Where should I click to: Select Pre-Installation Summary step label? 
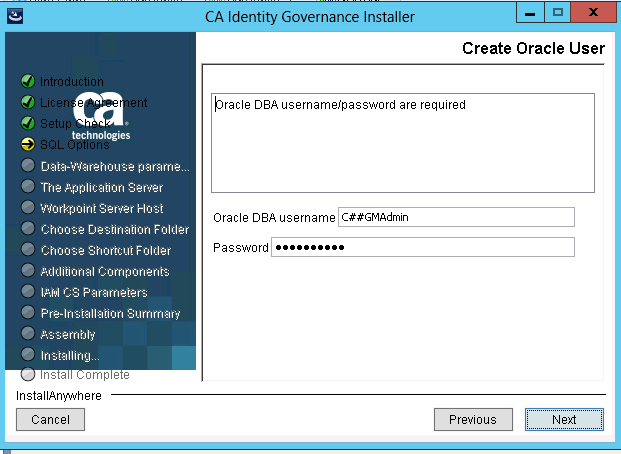(110, 313)
